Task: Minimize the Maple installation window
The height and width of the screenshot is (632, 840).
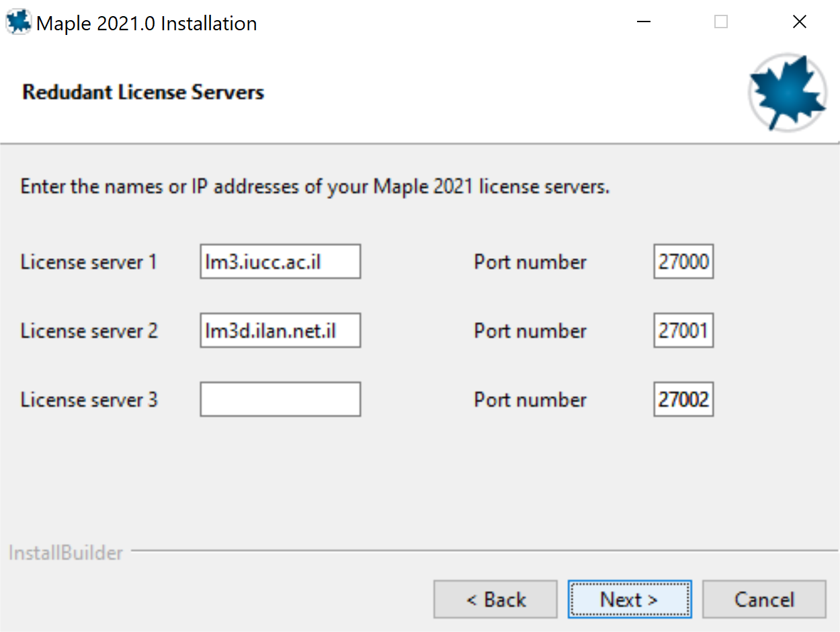Action: click(x=644, y=22)
